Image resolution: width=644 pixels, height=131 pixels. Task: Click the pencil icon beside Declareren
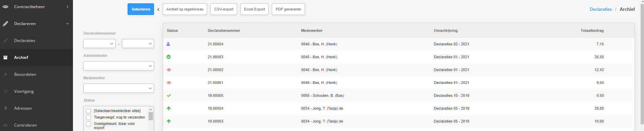[x=5, y=24]
